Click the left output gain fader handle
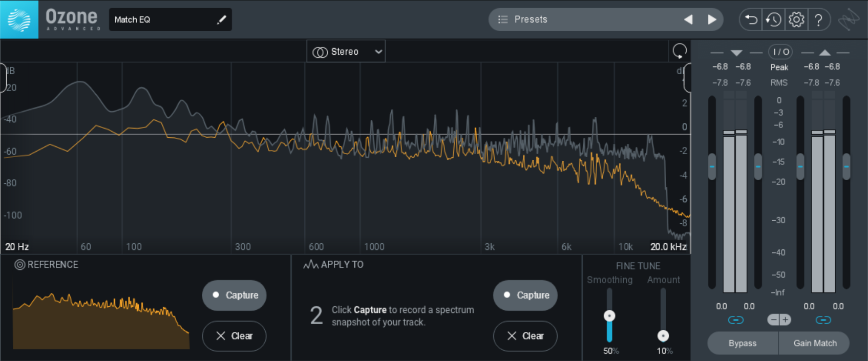Screen dimensions: 868x361 pos(800,166)
